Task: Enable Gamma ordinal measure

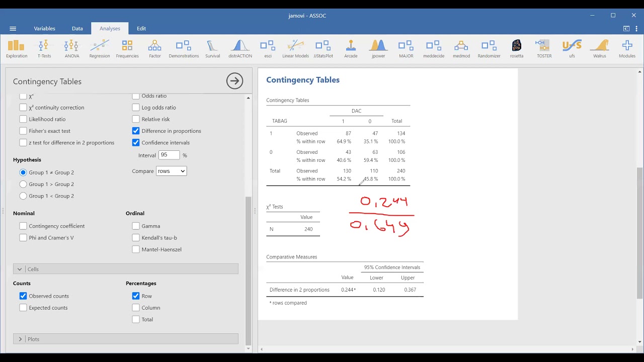Action: tap(136, 226)
